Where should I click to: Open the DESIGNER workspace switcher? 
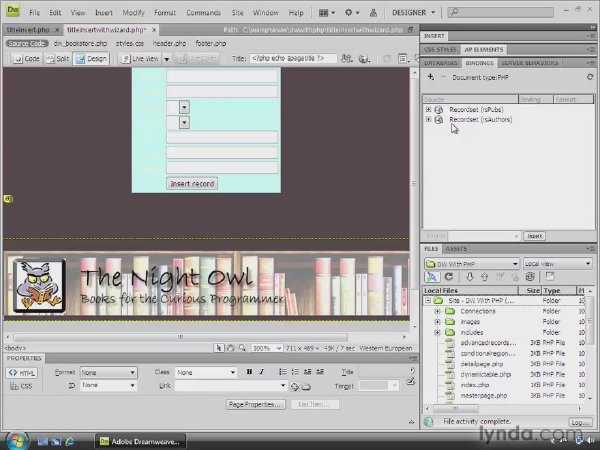pos(413,13)
